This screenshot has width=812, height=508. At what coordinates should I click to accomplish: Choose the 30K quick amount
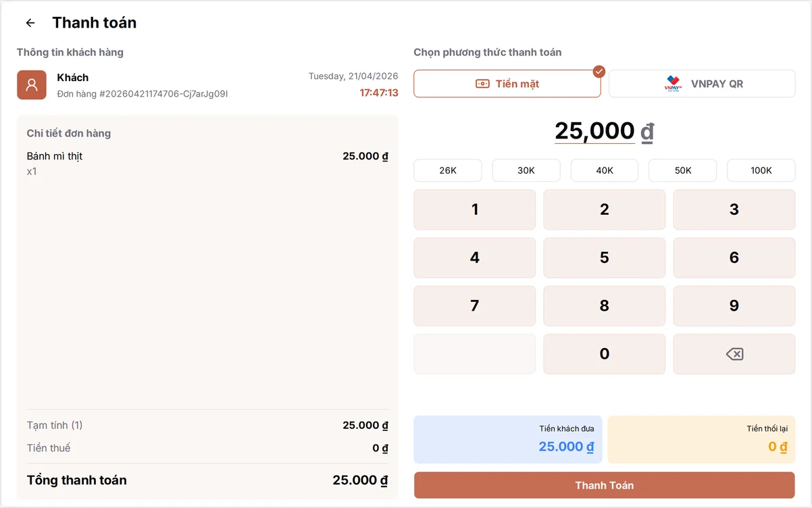tap(526, 170)
